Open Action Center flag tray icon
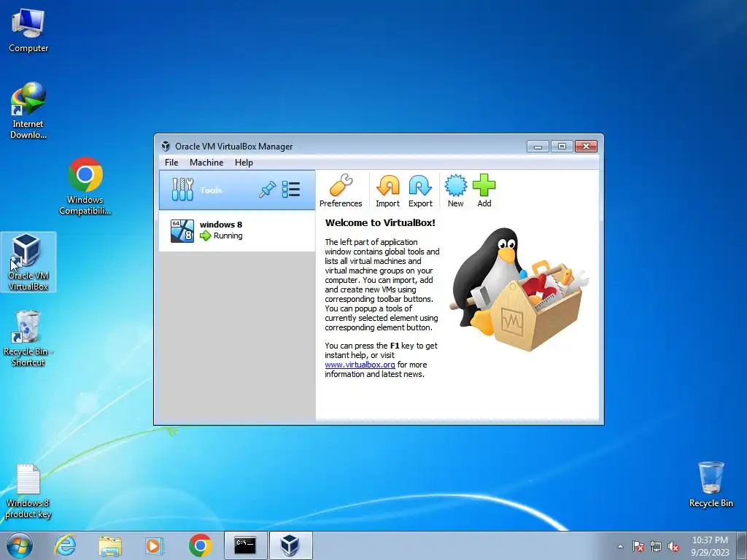 pos(638,546)
